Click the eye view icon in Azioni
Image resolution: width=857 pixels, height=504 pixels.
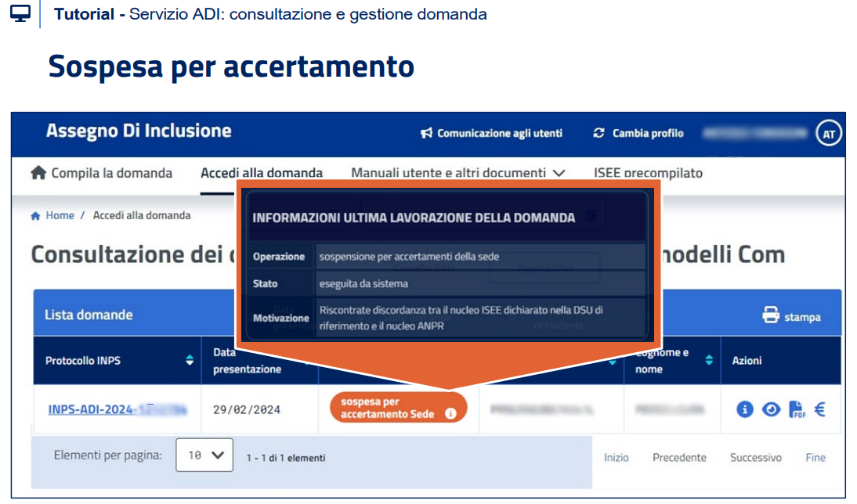pos(771,409)
